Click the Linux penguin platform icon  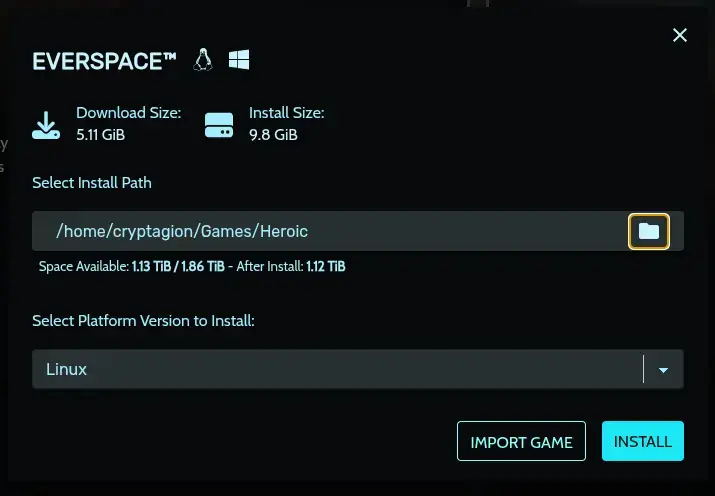[203, 60]
